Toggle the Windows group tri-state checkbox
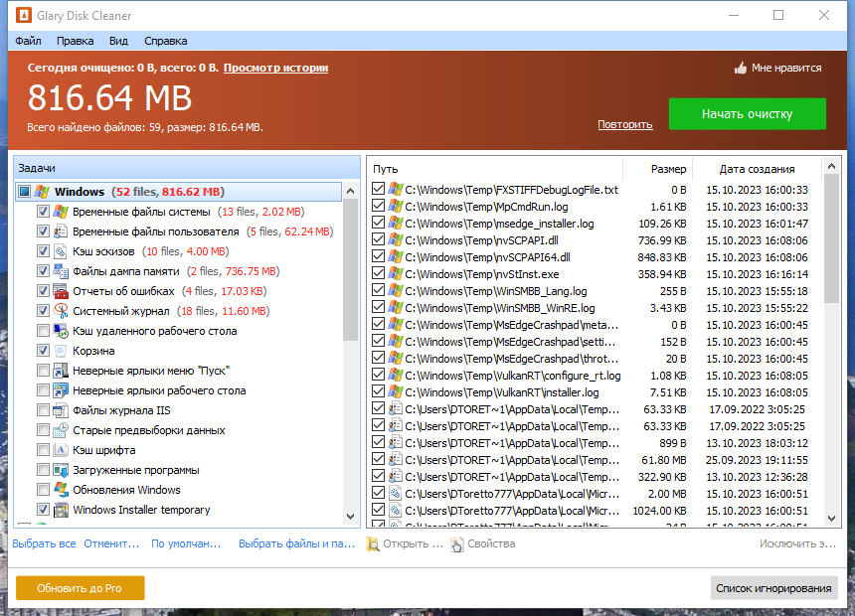This screenshot has width=855, height=616. point(24,192)
